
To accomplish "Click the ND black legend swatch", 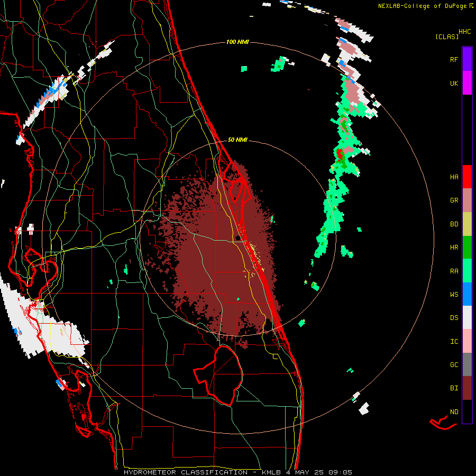I will pyautogui.click(x=467, y=411).
